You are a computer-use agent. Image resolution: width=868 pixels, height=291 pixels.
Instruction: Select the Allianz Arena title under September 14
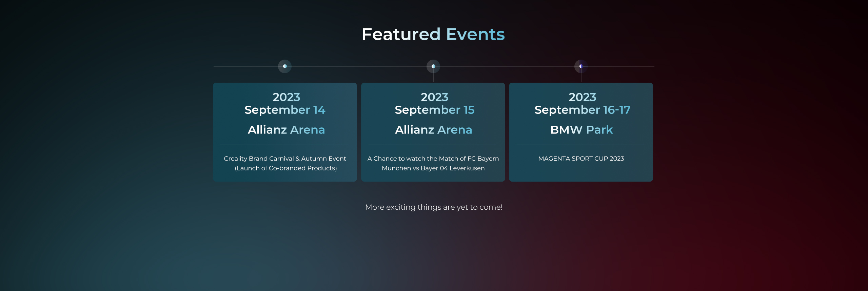tap(286, 130)
